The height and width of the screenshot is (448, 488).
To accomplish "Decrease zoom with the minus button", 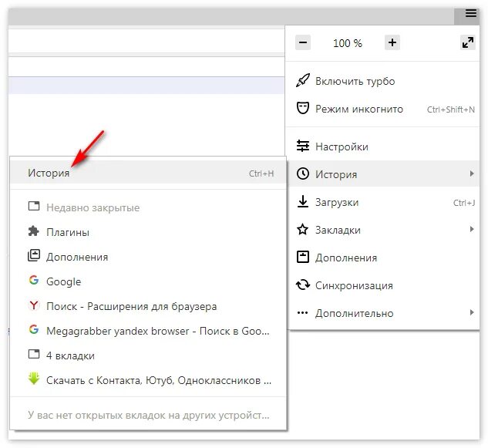I will pos(303,42).
